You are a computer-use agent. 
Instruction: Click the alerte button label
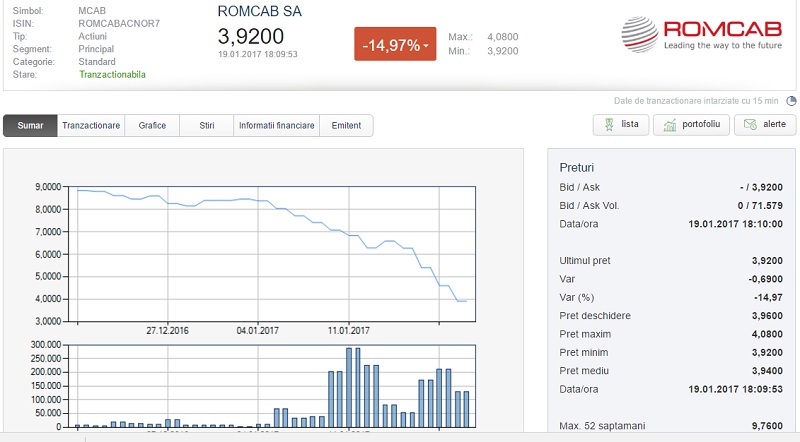774,124
